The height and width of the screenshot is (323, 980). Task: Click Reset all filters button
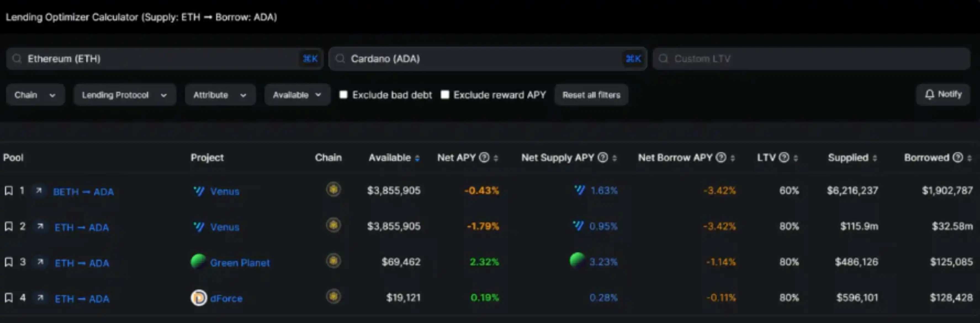tap(591, 94)
